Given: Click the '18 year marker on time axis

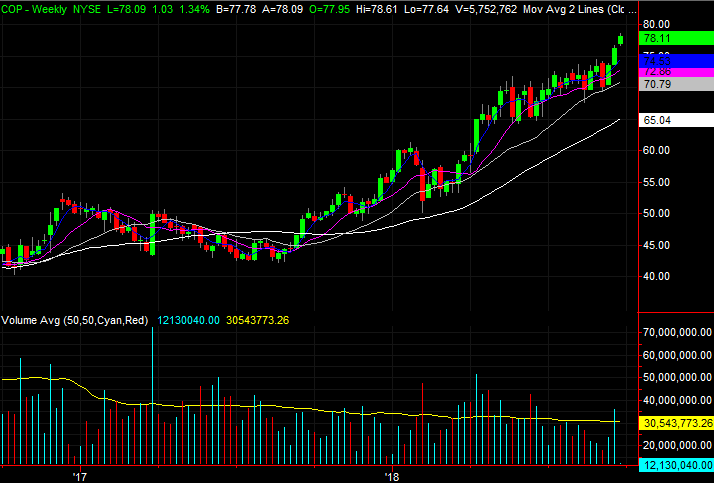Looking at the screenshot, I should 392,477.
